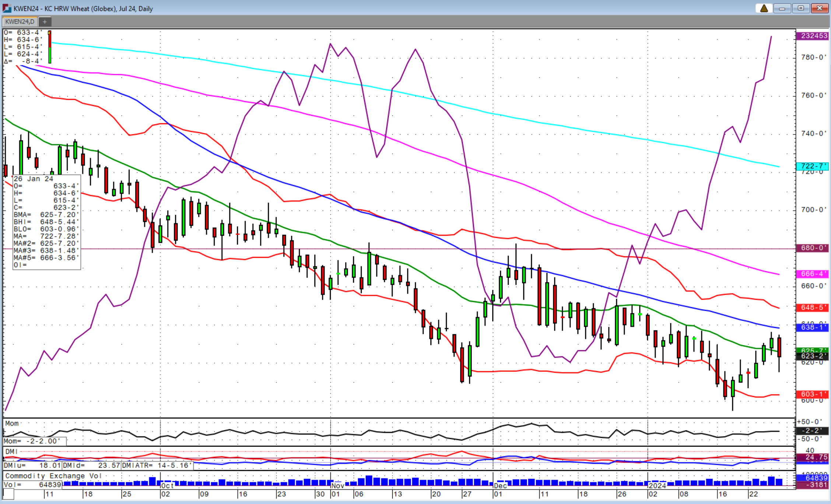Click the Commodity Exchange Vol label
Viewport: 831px width, 504px height.
[x=53, y=476]
